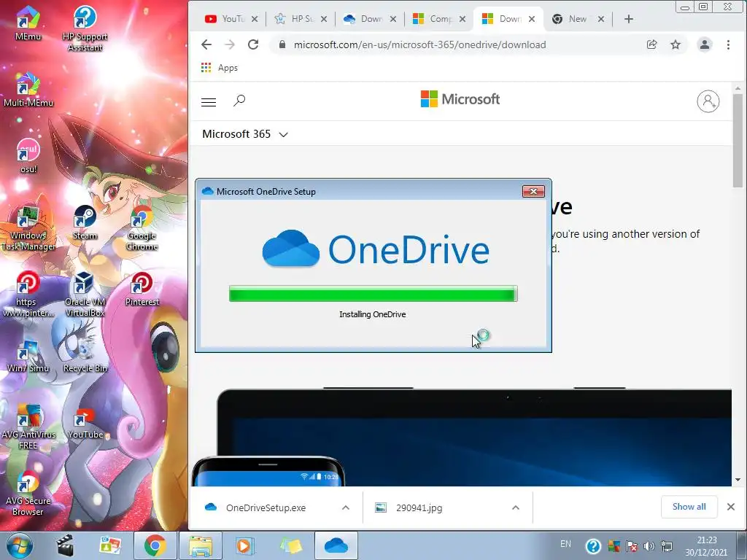
Task: Open the file explorer folder taskbar icon
Action: click(x=200, y=545)
